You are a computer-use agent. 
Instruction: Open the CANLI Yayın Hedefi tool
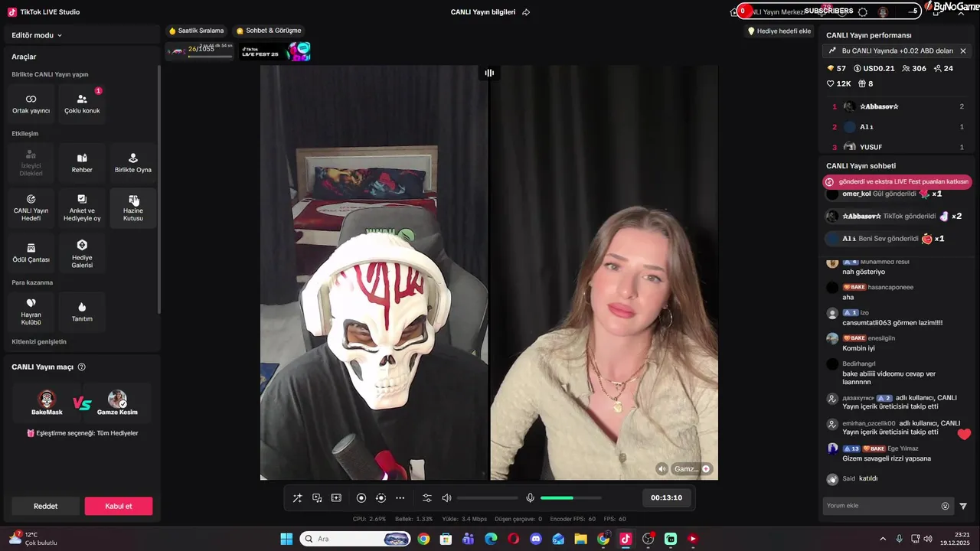point(31,208)
